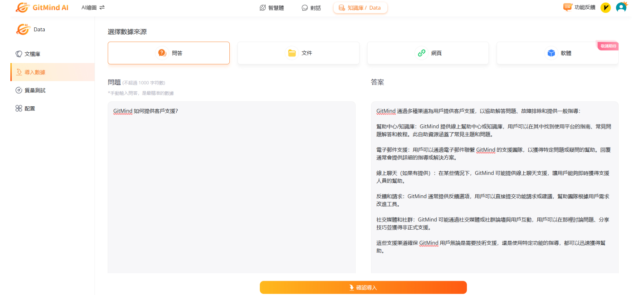Focus the 問題 question text area
Screen dimensions: 644x295
pos(231,187)
